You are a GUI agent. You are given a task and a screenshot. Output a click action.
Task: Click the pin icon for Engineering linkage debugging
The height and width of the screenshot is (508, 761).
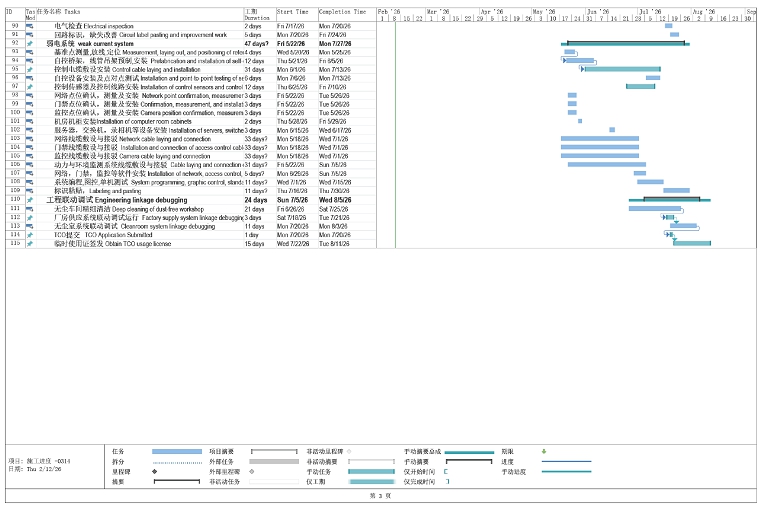click(x=29, y=199)
